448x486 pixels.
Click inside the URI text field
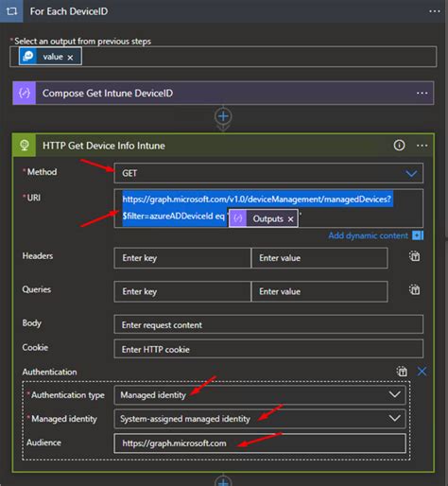click(x=268, y=208)
